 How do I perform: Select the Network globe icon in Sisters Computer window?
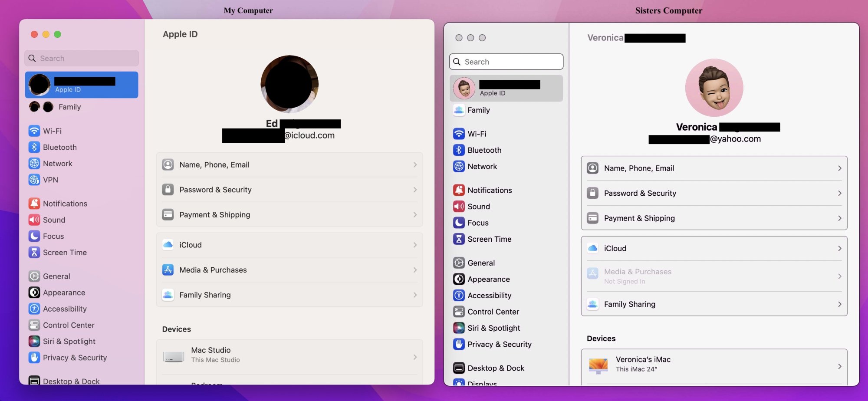click(x=459, y=167)
